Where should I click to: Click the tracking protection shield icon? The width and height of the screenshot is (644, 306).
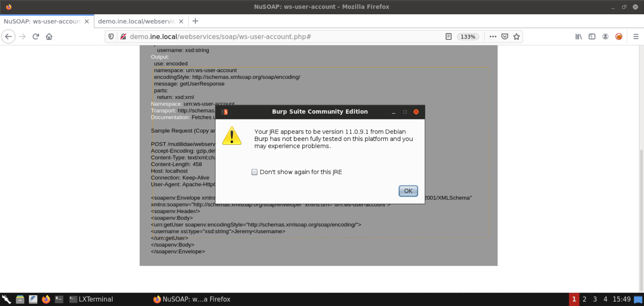click(x=111, y=37)
